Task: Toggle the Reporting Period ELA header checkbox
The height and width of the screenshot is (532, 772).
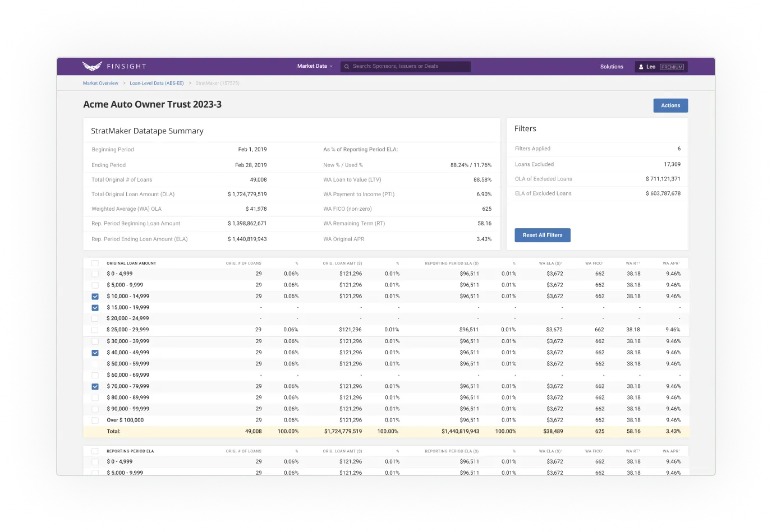Action: [95, 451]
